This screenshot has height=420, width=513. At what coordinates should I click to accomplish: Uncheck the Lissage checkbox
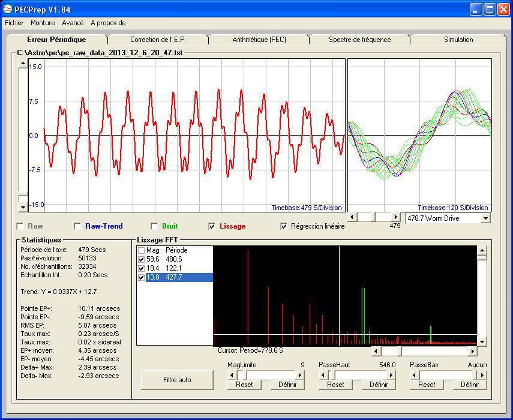(x=212, y=226)
